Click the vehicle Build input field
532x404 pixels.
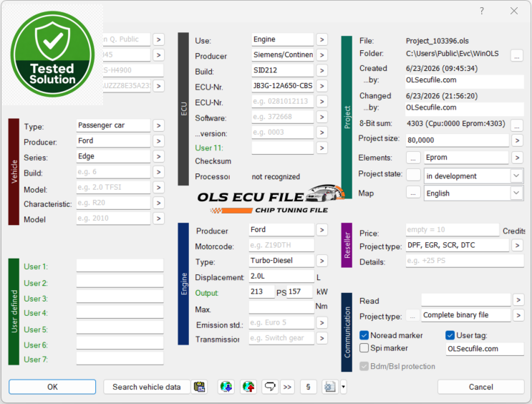click(x=113, y=172)
